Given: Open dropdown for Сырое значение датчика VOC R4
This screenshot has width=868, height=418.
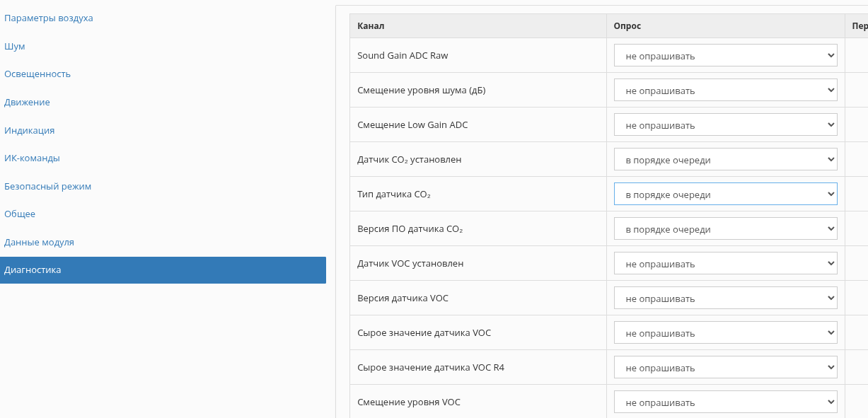Looking at the screenshot, I should click(x=725, y=368).
